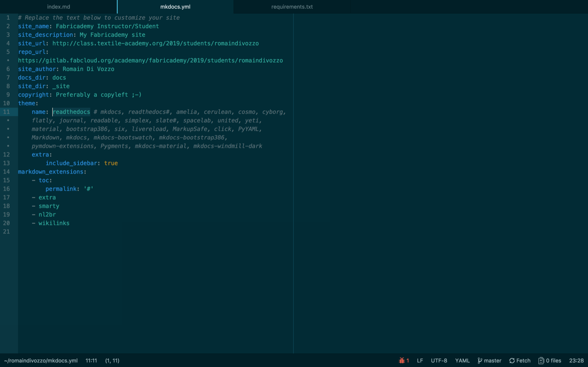
Task: Click the 11:11 cursor position indicator
Action: point(91,361)
